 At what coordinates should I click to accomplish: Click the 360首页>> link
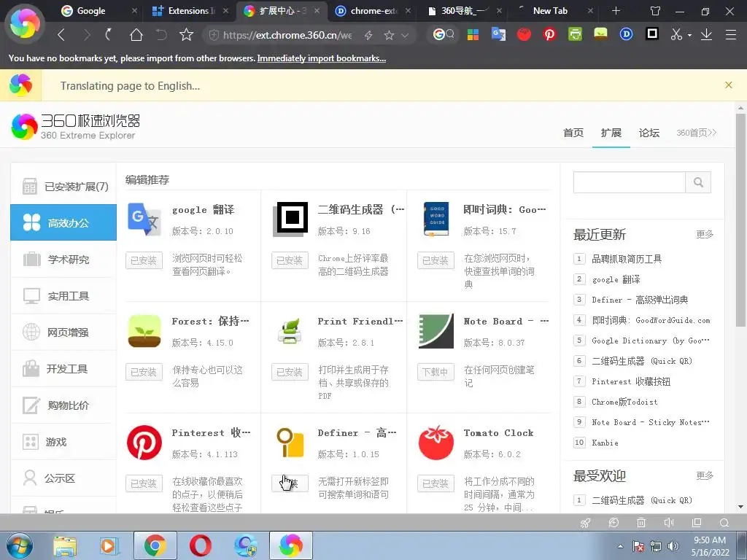696,133
